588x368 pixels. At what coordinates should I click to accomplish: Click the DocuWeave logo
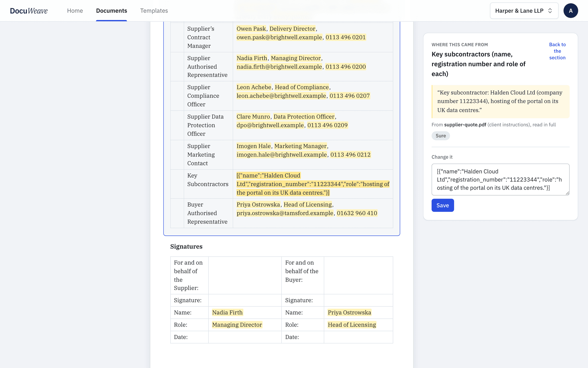(29, 11)
